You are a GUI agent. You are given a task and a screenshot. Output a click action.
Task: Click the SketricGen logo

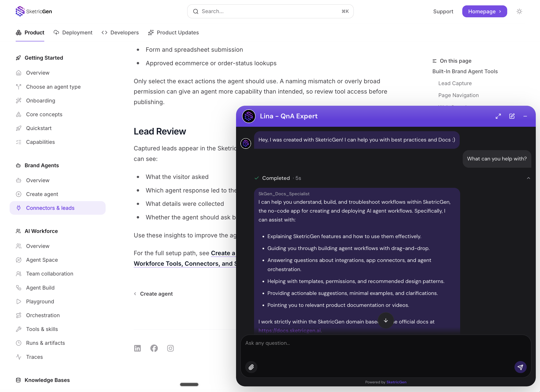pyautogui.click(x=33, y=11)
